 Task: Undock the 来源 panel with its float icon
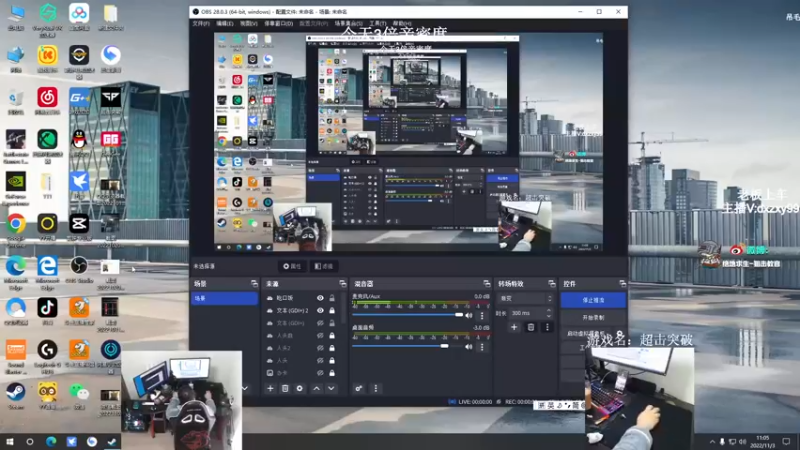[x=342, y=283]
